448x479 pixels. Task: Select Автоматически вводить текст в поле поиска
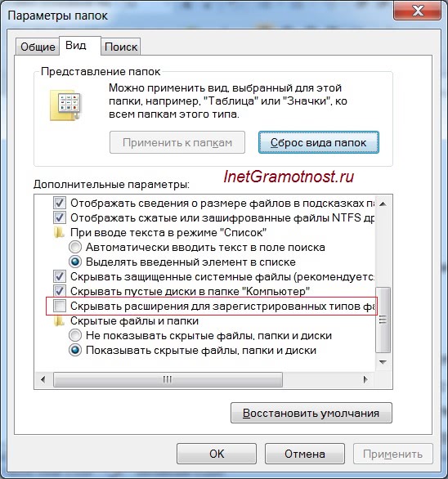(x=75, y=247)
